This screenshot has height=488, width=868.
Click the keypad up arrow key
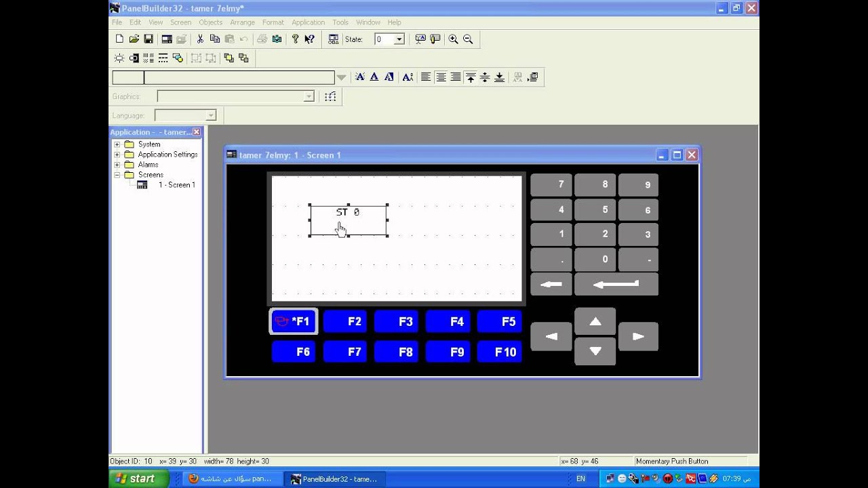[595, 322]
